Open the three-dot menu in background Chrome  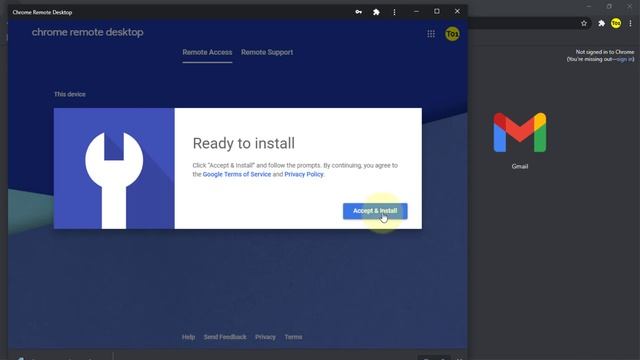click(x=631, y=23)
